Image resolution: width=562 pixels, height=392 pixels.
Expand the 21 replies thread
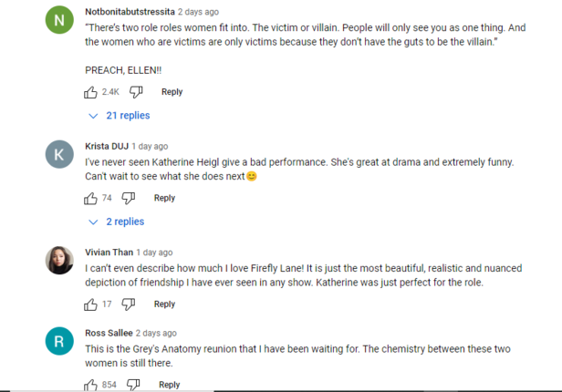tap(120, 116)
